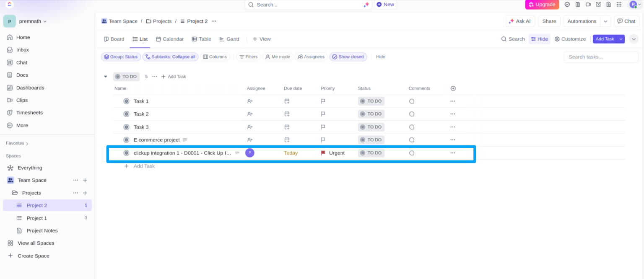
Task: Open the Automations dropdown arrow
Action: (x=605, y=21)
